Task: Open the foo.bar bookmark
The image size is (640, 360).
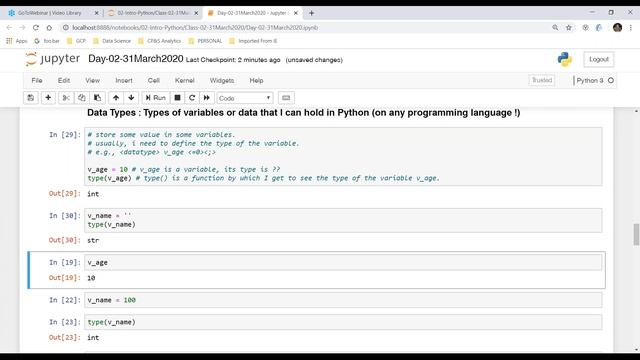Action: point(47,41)
